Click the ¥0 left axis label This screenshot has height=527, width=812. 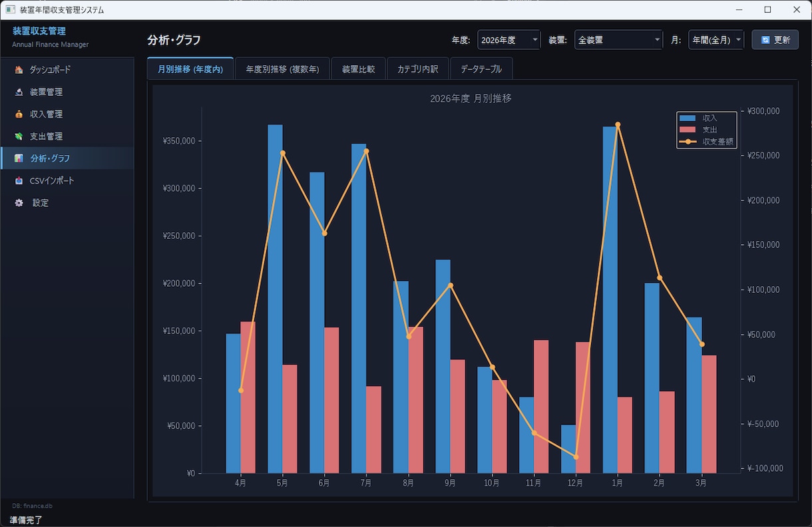(x=190, y=474)
